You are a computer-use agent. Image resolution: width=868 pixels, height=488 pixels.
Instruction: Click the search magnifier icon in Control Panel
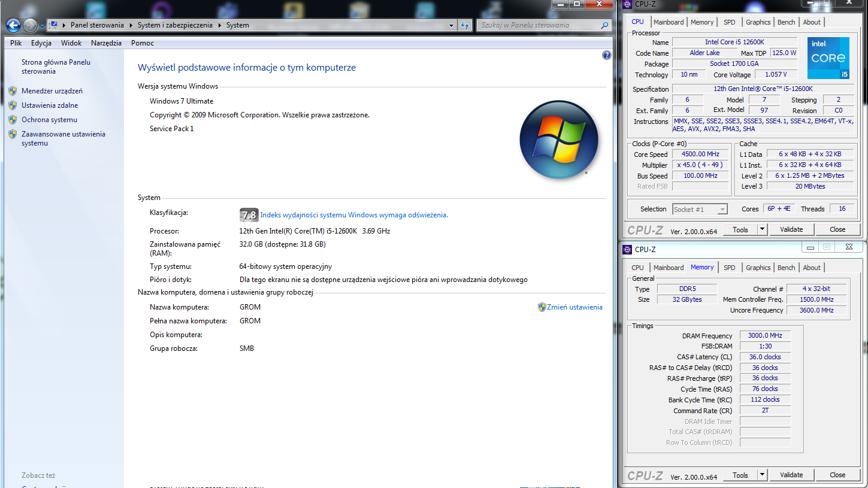point(604,25)
